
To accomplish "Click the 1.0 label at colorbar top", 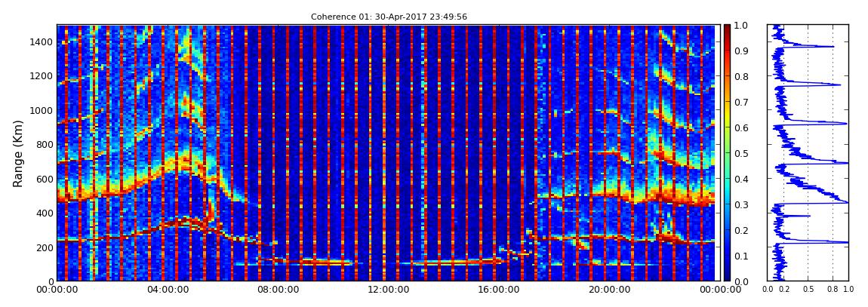I will 740,26.
